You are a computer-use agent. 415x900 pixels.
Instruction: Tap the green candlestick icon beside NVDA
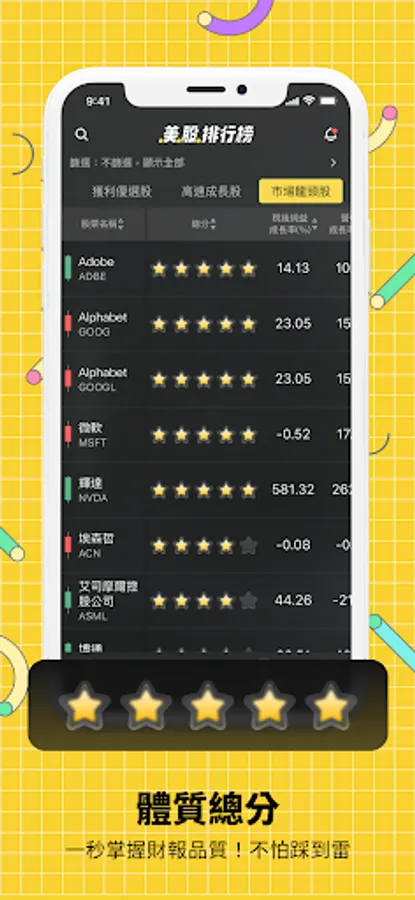pos(68,490)
